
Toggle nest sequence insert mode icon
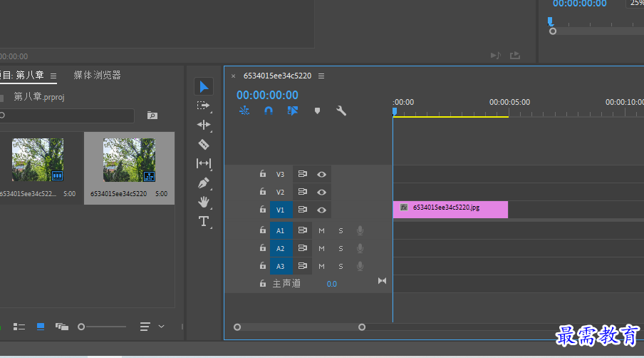[244, 111]
